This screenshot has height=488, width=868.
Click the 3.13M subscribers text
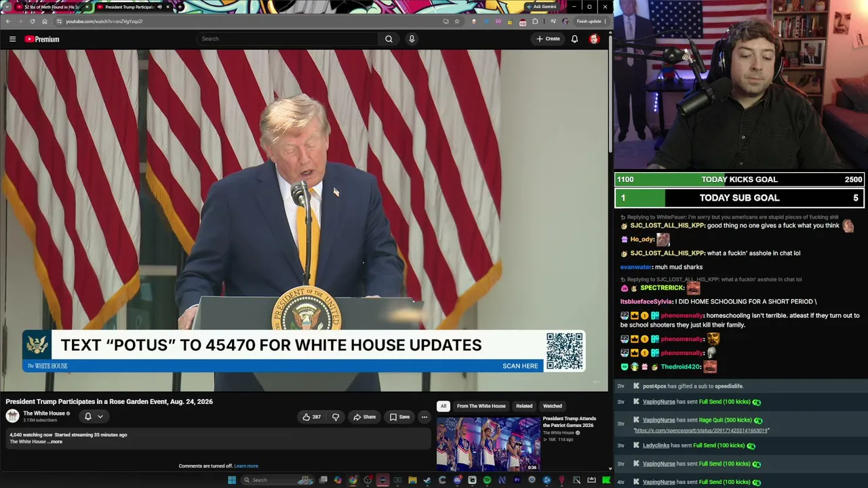(x=40, y=421)
